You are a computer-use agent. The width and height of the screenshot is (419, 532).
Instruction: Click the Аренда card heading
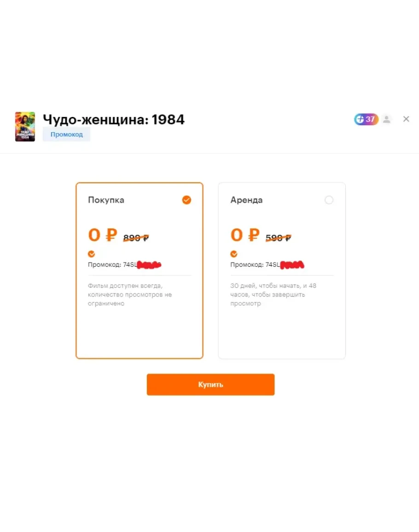[246, 200]
